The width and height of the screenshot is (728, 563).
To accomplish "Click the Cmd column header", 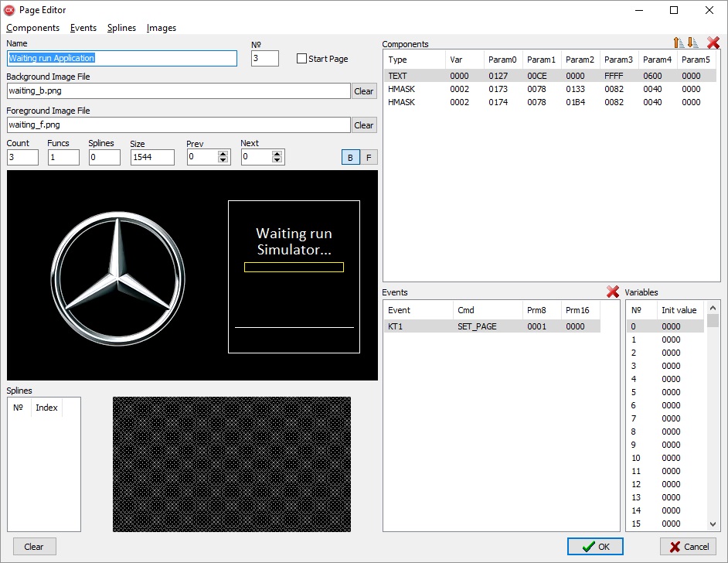I will pos(488,310).
